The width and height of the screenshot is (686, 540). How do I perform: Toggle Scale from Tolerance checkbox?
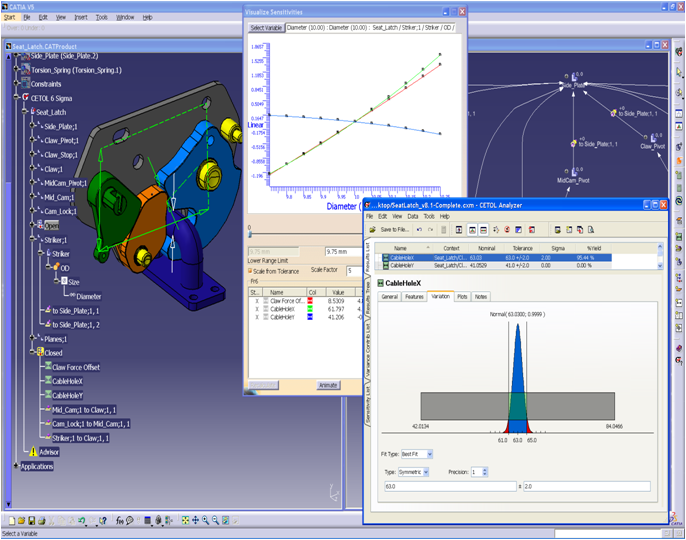(x=250, y=271)
